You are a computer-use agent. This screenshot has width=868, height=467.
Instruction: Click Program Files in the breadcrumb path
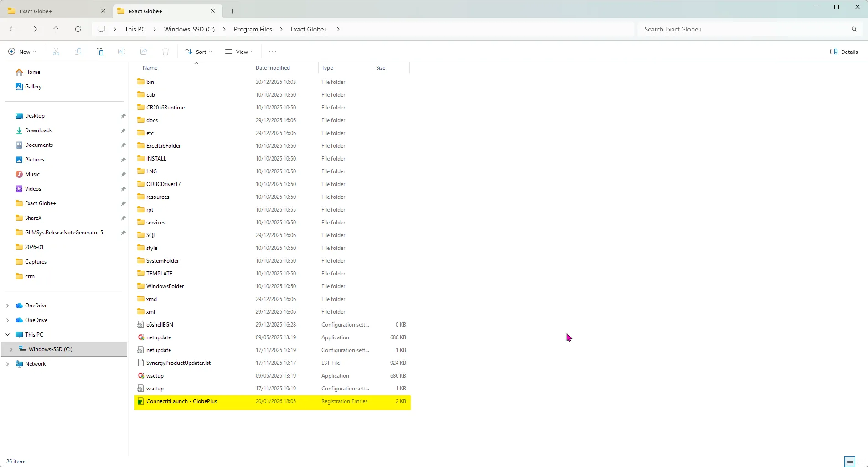[253, 29]
